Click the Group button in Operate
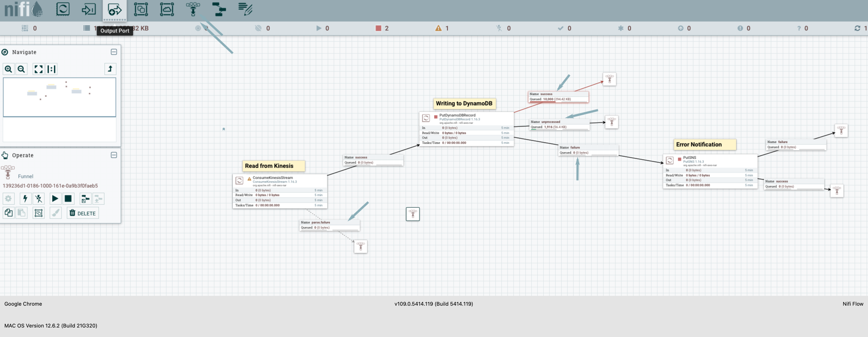 point(39,213)
